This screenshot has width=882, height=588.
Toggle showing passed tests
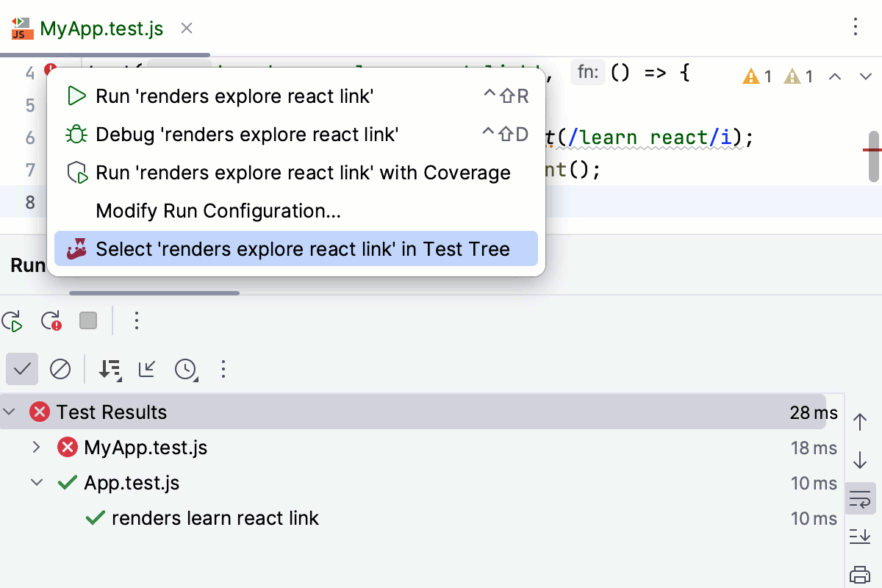click(21, 369)
